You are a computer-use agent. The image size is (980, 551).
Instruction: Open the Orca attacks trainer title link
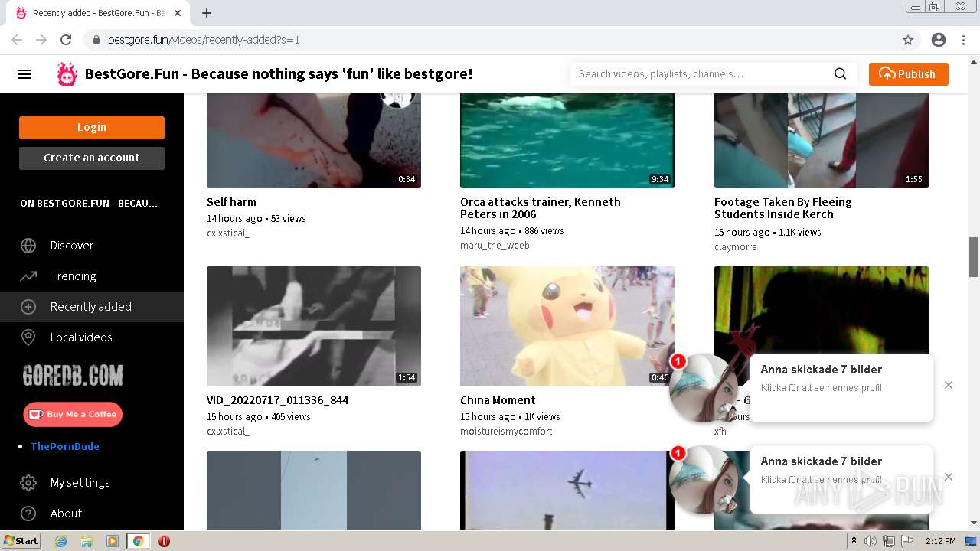[541, 208]
